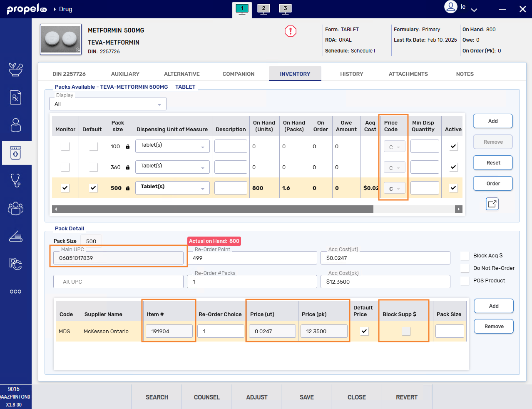Image resolution: width=532 pixels, height=409 pixels.
Task: Switch to the DIN 2257726 tab
Action: point(69,74)
